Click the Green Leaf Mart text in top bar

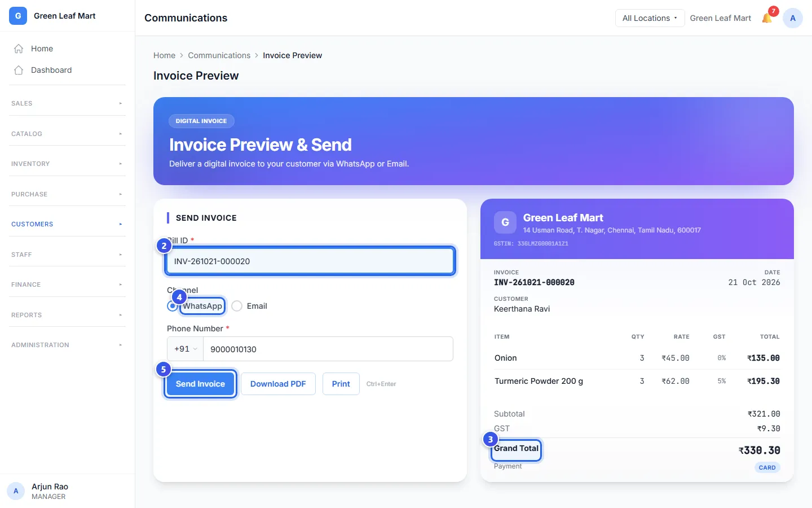coord(721,18)
